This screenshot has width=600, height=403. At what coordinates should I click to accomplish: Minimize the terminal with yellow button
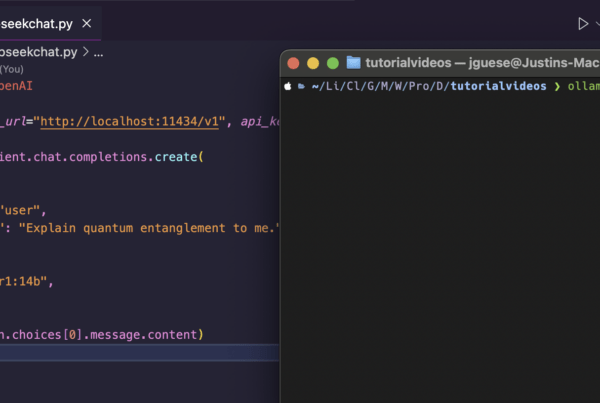313,63
